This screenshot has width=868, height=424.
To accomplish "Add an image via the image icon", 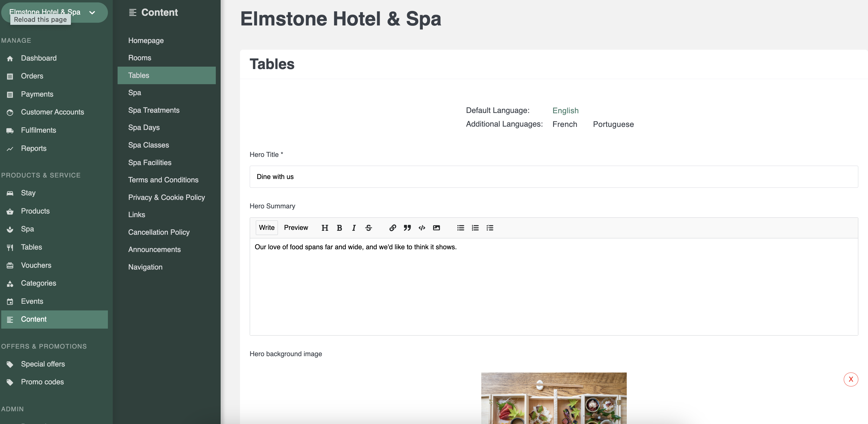I will [436, 228].
